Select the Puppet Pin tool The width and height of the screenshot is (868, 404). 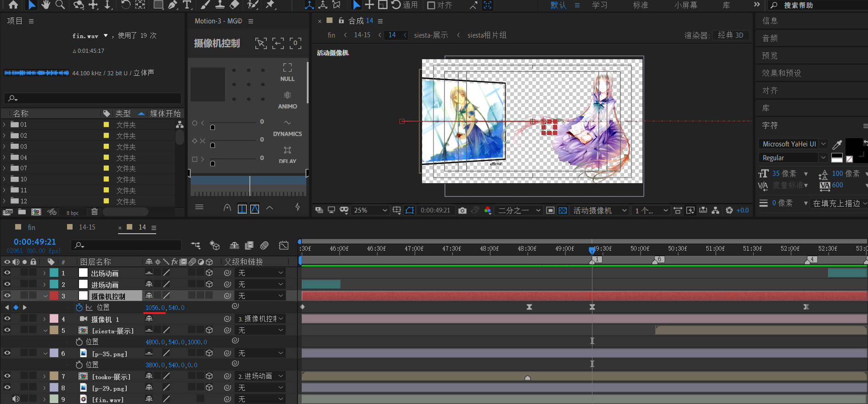coord(271,5)
